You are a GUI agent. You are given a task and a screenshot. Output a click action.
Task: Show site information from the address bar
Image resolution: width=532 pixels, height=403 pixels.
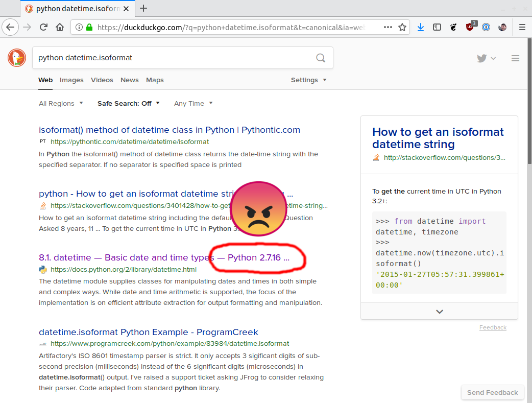[x=79, y=27]
